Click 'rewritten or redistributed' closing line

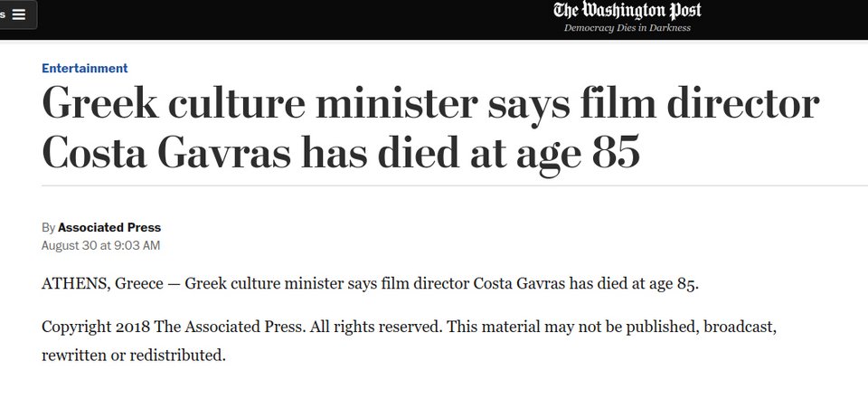(x=134, y=356)
